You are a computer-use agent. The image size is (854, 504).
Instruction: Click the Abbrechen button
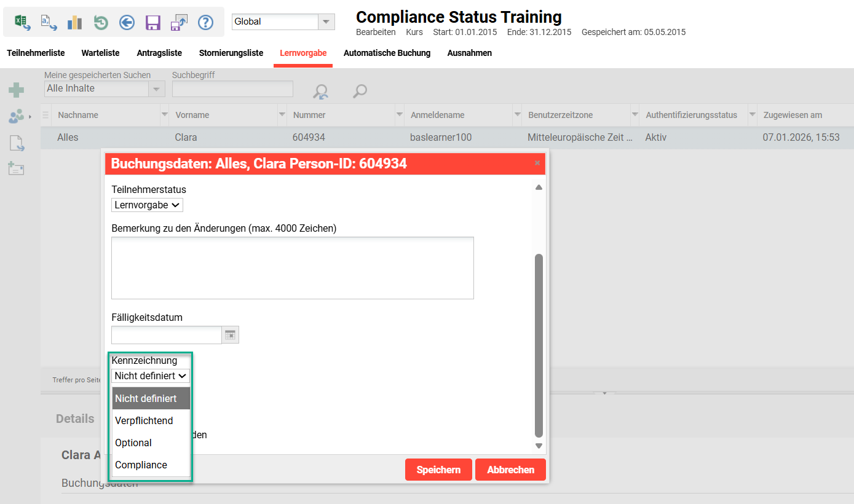click(x=510, y=470)
